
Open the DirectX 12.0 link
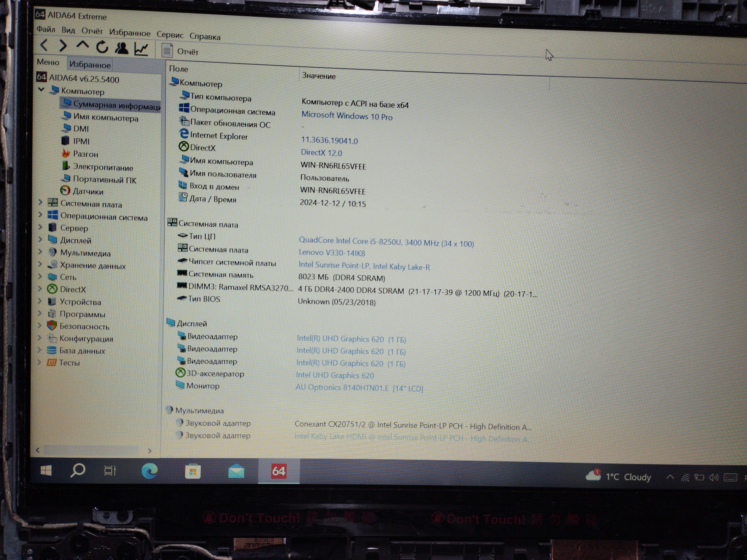coord(321,152)
